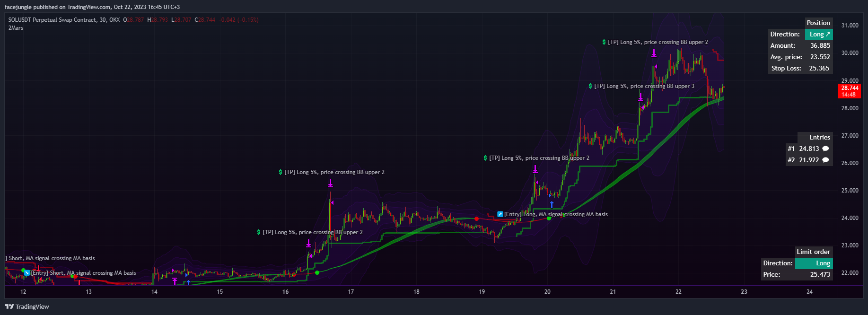This screenshot has width=868, height=315.
Task: Click the amount value 36.885
Action: [x=820, y=45]
